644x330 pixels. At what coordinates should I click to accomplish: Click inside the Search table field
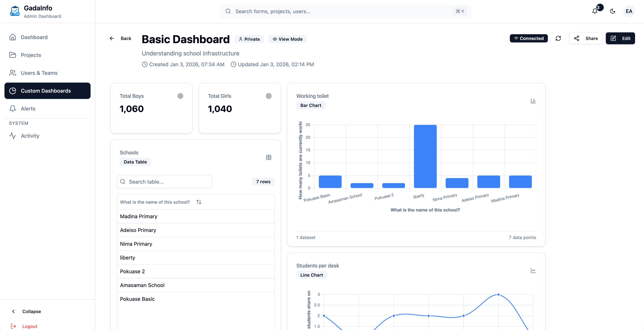(164, 182)
